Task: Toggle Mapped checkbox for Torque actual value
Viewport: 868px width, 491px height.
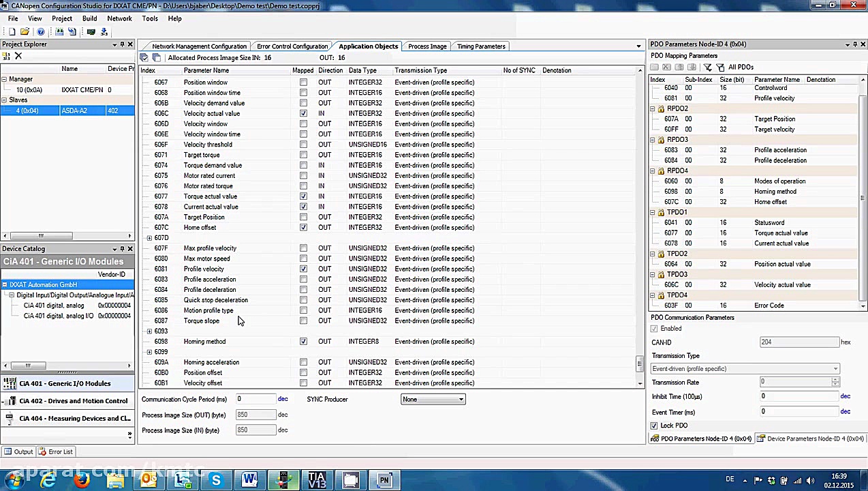Action: click(303, 196)
